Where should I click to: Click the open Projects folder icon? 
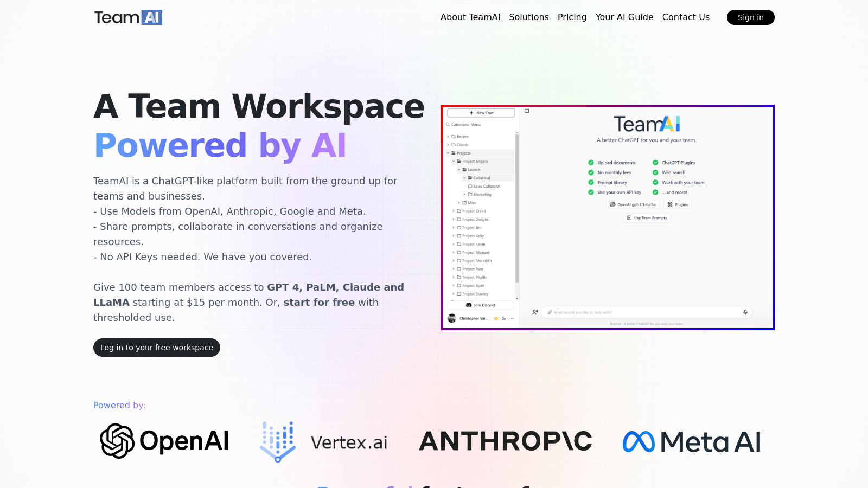(454, 153)
